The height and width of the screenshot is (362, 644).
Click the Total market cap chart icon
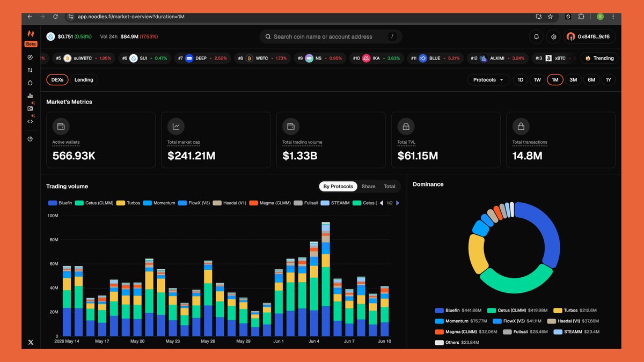175,127
